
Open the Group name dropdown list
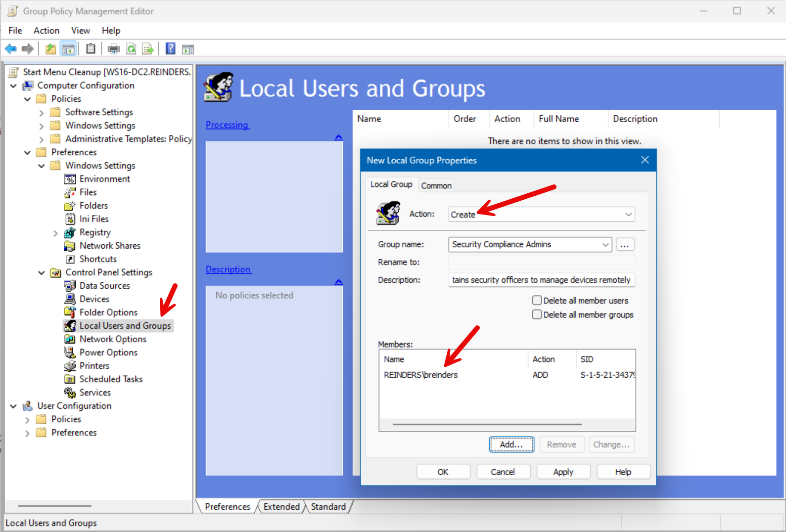click(x=605, y=245)
